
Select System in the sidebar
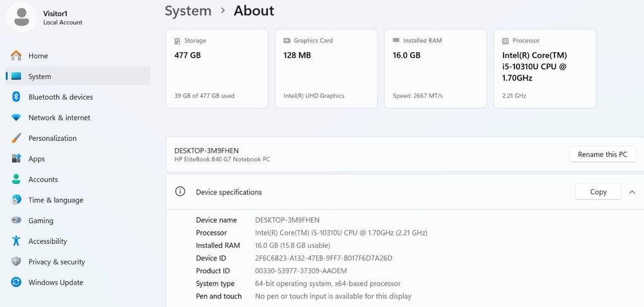[39, 77]
